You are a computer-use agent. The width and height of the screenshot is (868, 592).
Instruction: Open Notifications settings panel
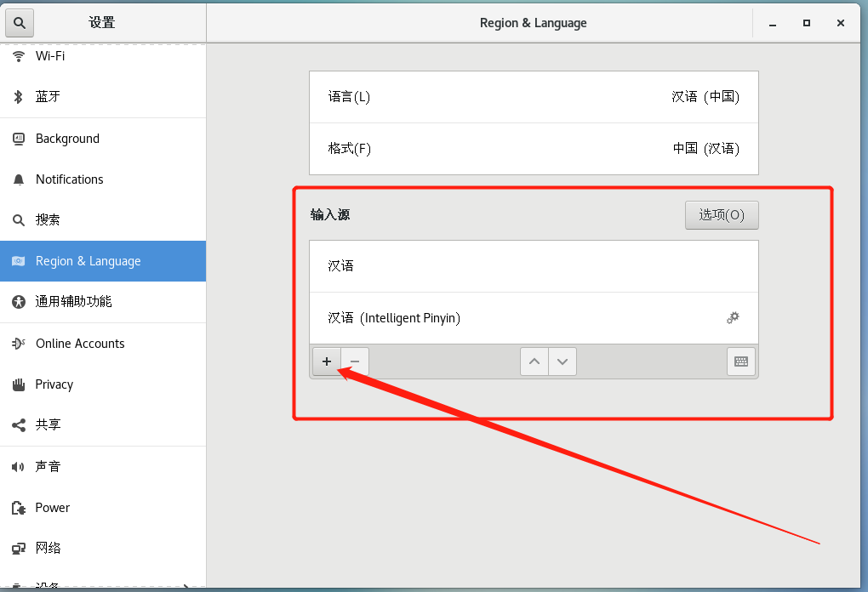(x=103, y=179)
